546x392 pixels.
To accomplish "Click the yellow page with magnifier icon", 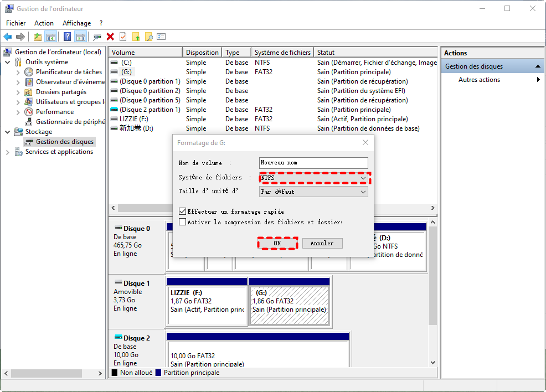I will pyautogui.click(x=149, y=37).
